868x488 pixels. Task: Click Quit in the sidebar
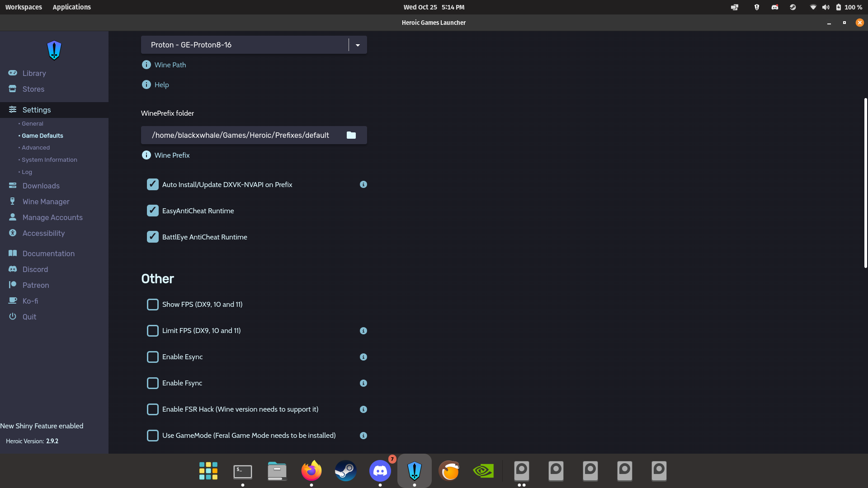pyautogui.click(x=29, y=317)
